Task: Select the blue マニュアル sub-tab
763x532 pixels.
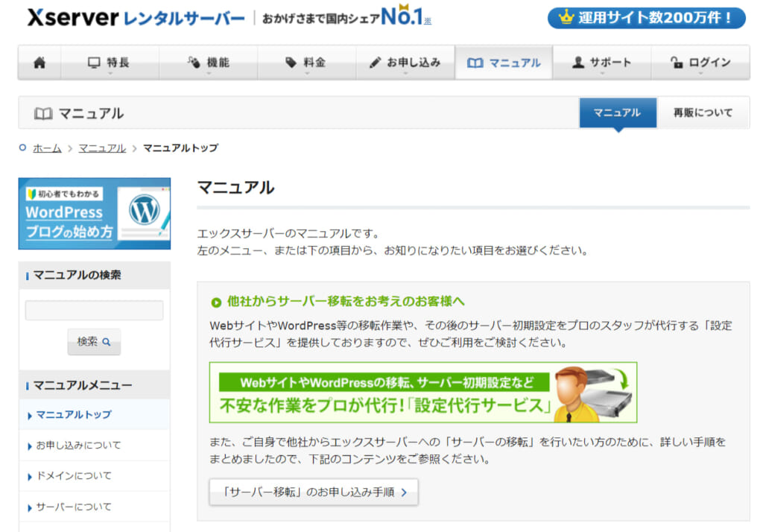Action: click(x=617, y=113)
